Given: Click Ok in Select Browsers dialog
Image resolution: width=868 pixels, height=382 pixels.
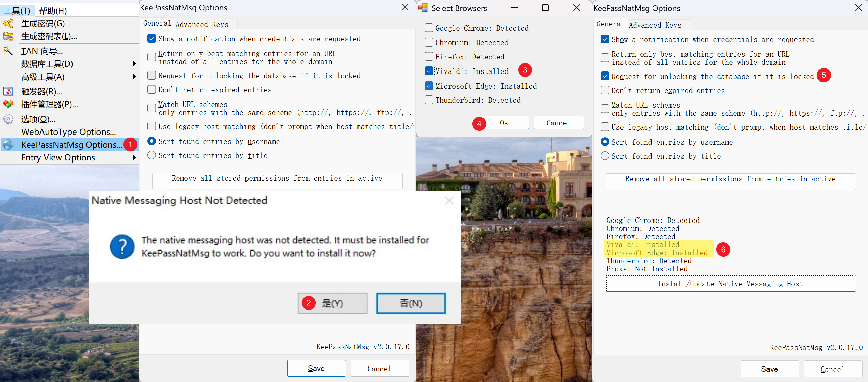Looking at the screenshot, I should click(x=504, y=123).
